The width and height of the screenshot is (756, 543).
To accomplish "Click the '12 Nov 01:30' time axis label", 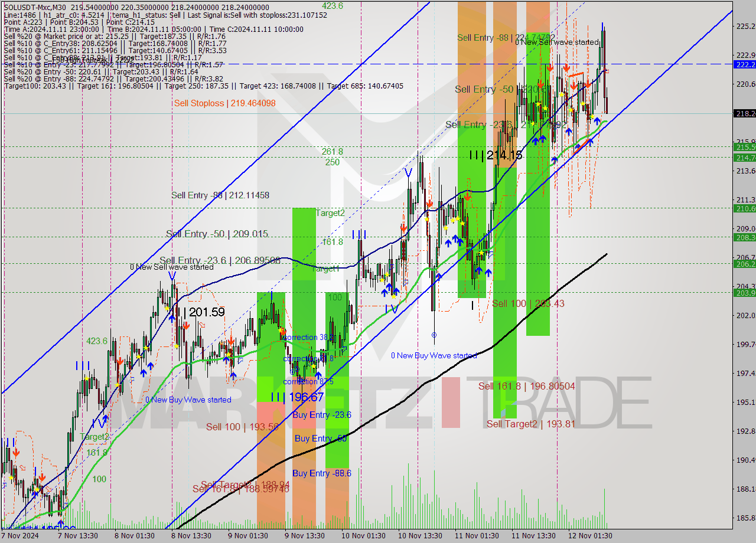I will [589, 536].
